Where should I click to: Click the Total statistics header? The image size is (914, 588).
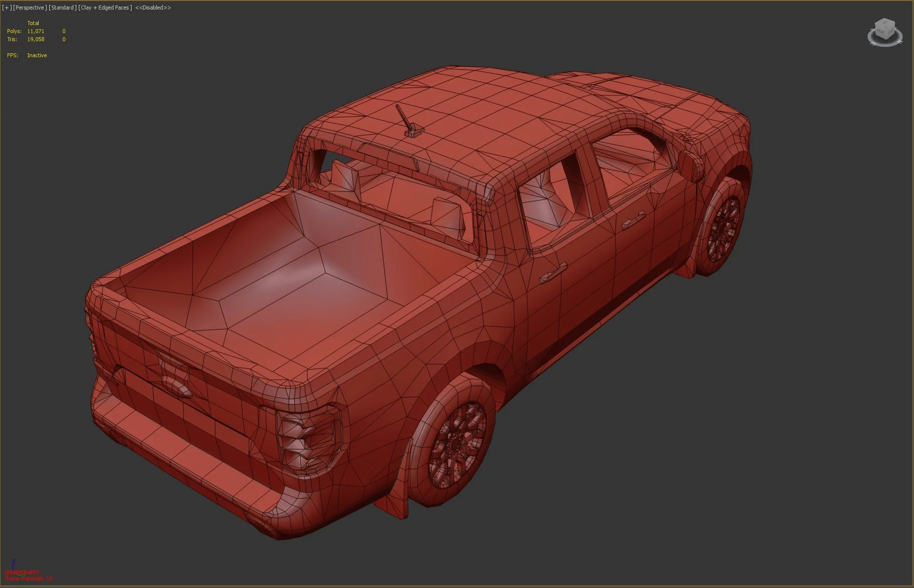[33, 23]
